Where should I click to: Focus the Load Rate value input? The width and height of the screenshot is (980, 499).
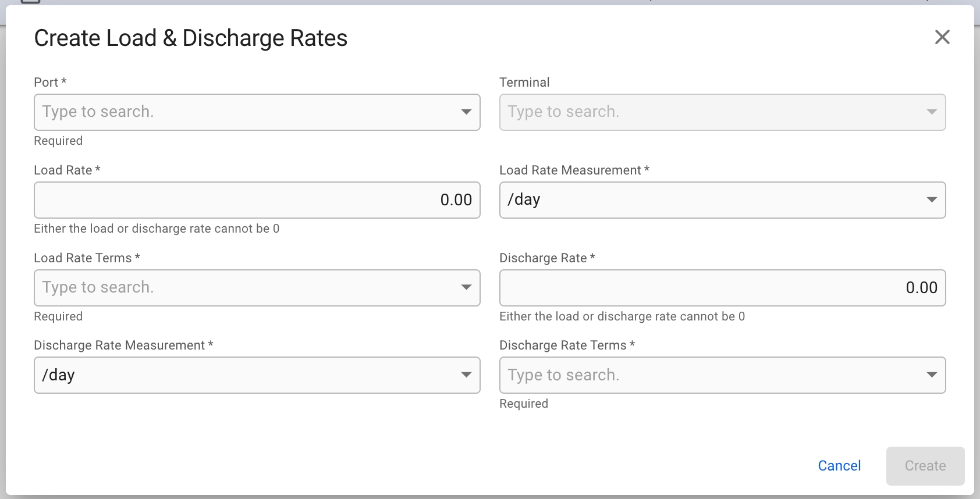(x=257, y=200)
